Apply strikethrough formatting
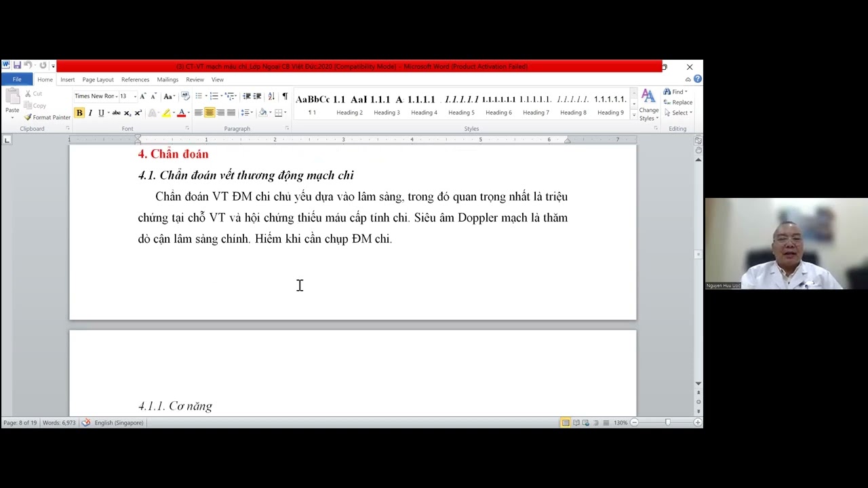Image resolution: width=868 pixels, height=488 pixels. [x=116, y=113]
